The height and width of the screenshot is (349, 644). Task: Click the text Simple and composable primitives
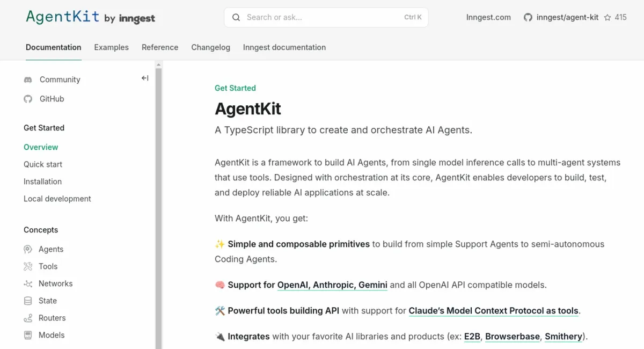pyautogui.click(x=298, y=244)
